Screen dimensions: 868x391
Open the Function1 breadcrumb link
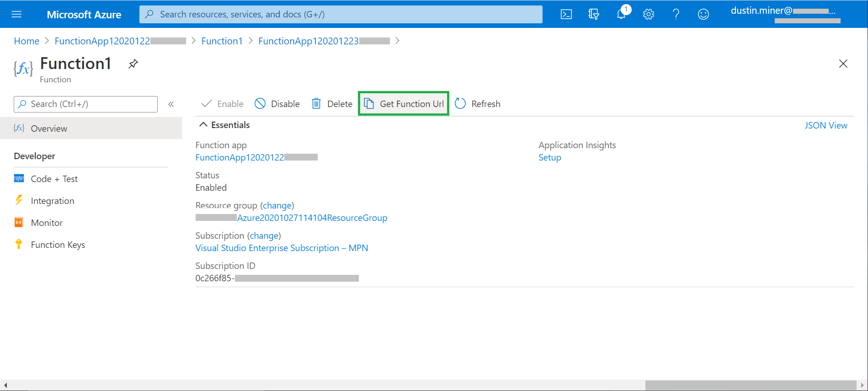pyautogui.click(x=222, y=41)
